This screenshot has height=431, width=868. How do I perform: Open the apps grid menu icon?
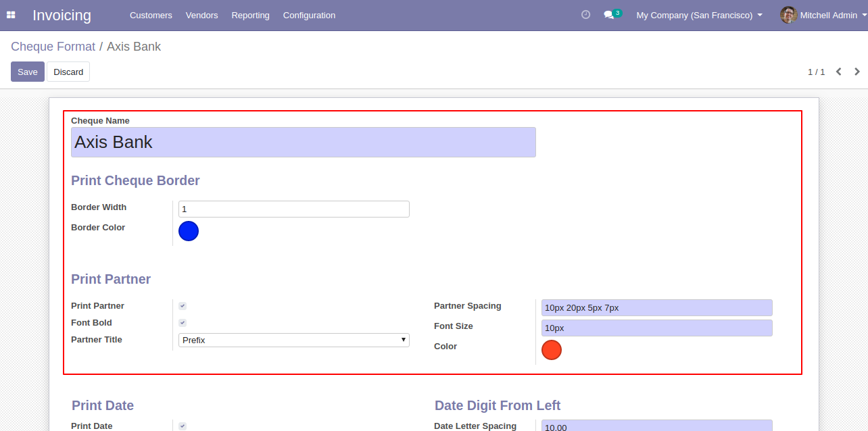click(x=11, y=15)
